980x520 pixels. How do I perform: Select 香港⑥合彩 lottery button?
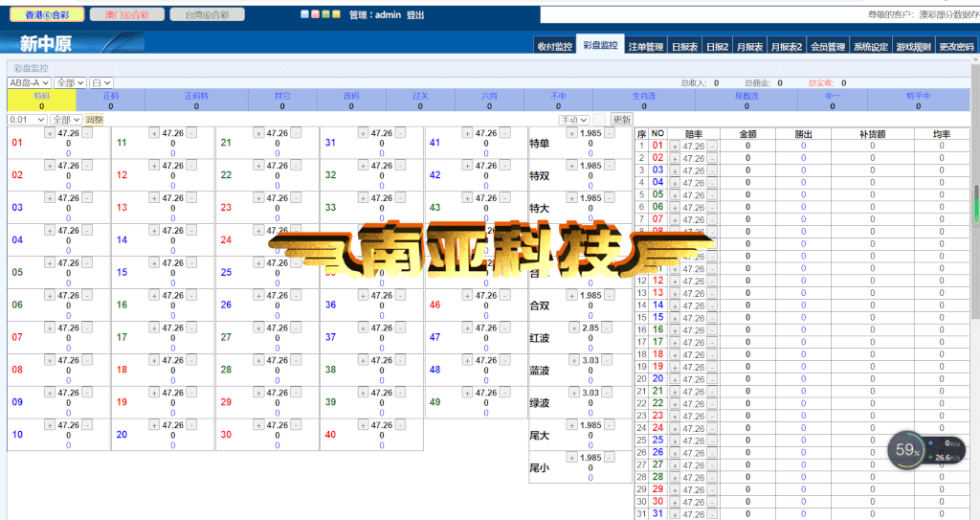coord(48,14)
